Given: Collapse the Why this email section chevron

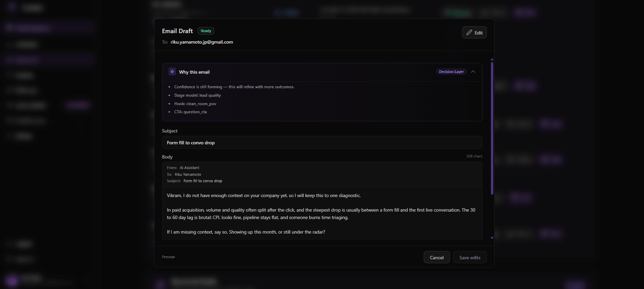Looking at the screenshot, I should [473, 72].
